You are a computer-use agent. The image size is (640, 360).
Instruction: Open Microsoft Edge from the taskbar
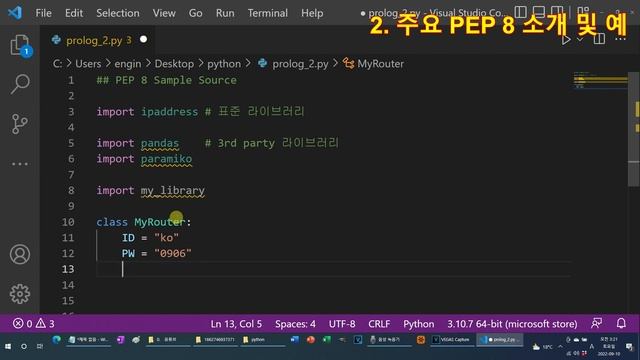pos(56,340)
